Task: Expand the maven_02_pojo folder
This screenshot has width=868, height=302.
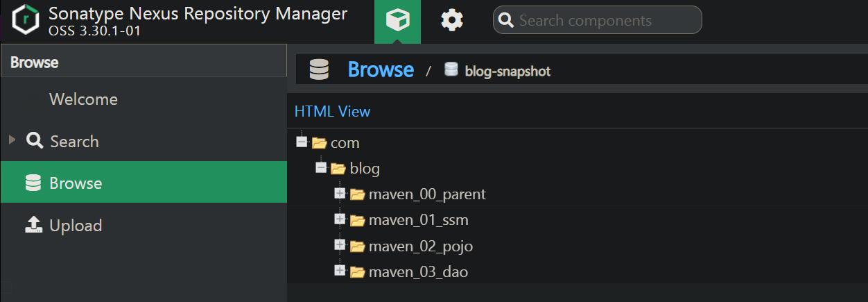Action: coord(340,245)
